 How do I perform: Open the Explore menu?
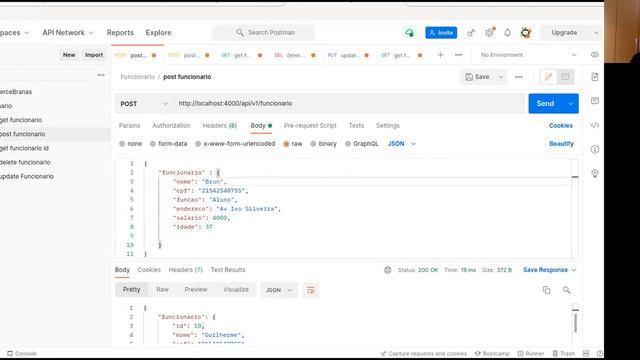click(158, 33)
